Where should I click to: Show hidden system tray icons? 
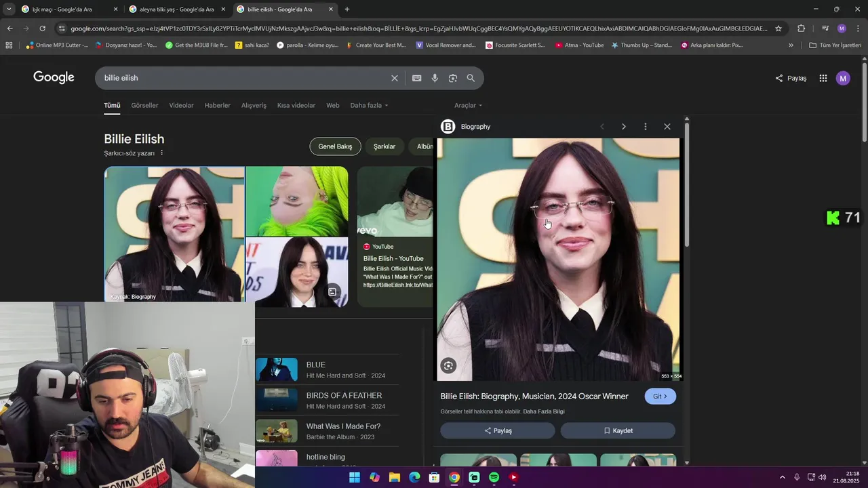pos(782,477)
